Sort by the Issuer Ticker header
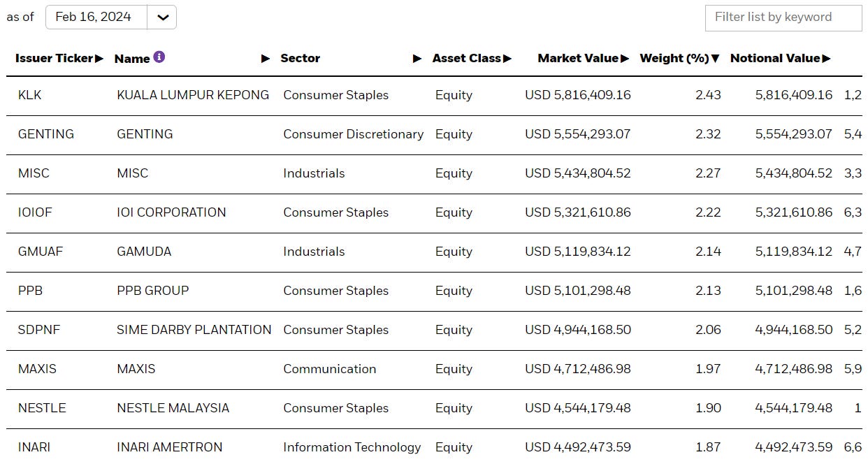The height and width of the screenshot is (464, 868). (x=54, y=59)
